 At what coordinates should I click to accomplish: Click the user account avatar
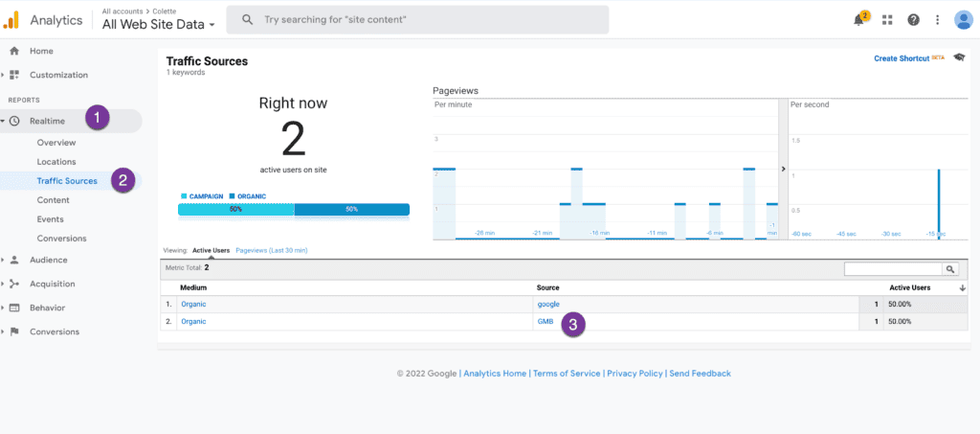[963, 20]
